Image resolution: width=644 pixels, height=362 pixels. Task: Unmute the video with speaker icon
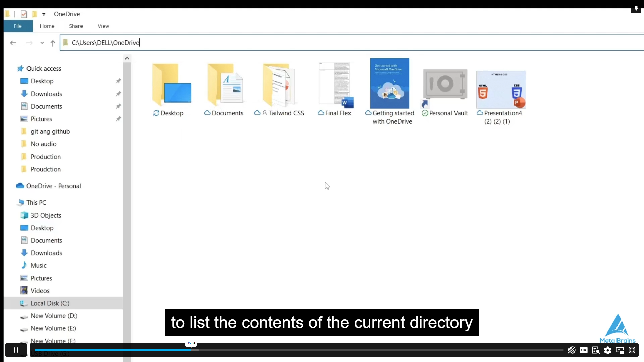(x=571, y=350)
